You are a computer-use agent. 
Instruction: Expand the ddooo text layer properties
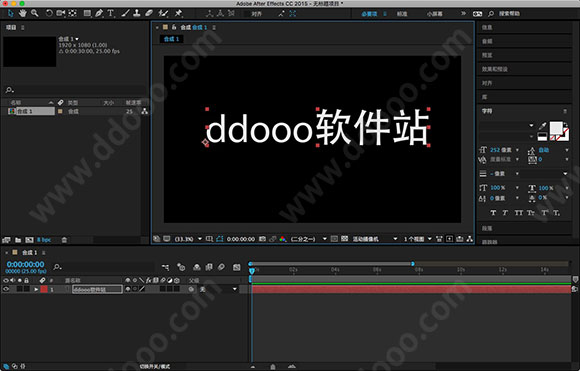click(x=36, y=289)
